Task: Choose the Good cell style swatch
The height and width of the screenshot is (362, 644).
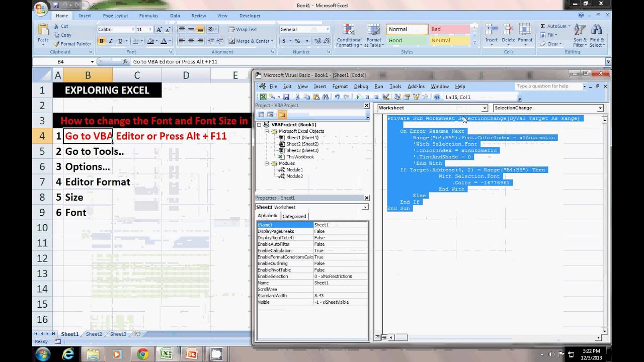Action: tap(407, 40)
